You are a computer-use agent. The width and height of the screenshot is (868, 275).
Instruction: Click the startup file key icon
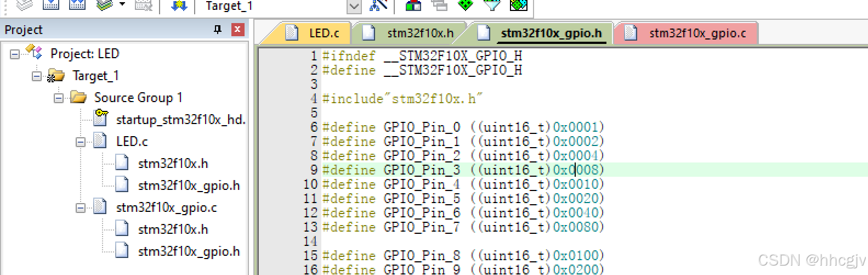(101, 118)
